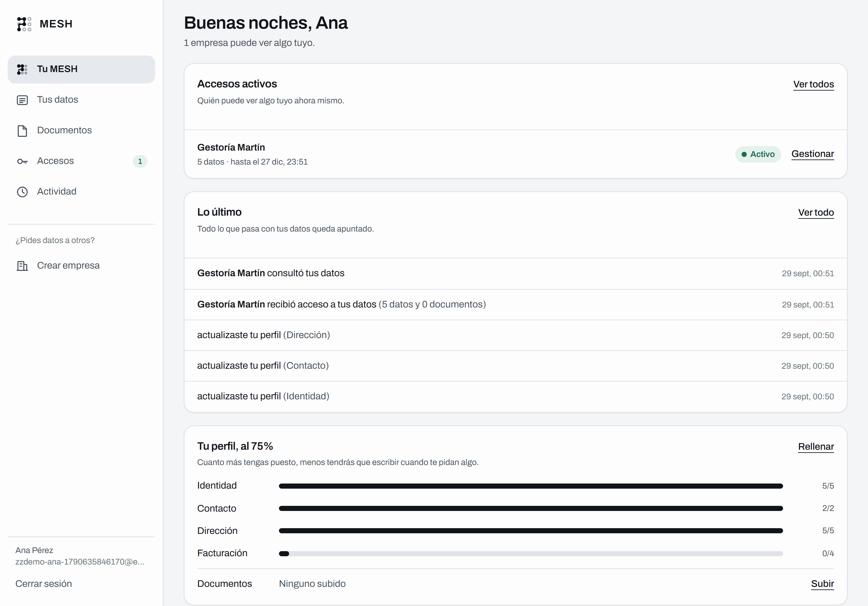This screenshot has height=606, width=868.
Task: Click the Accesos activos heading
Action: click(x=237, y=84)
